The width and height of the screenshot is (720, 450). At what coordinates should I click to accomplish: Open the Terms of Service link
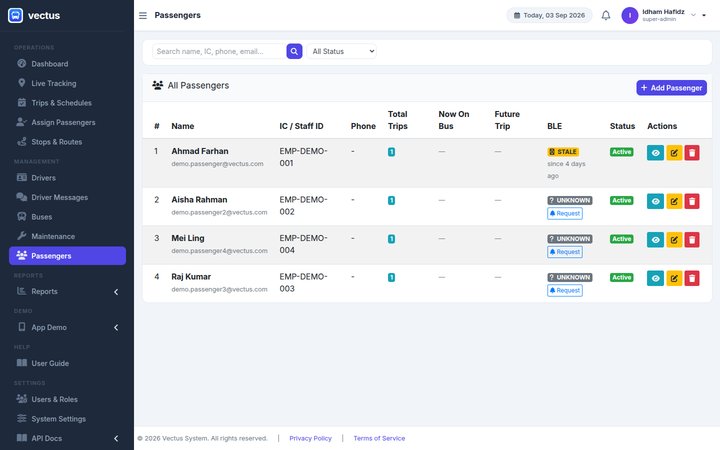click(379, 439)
